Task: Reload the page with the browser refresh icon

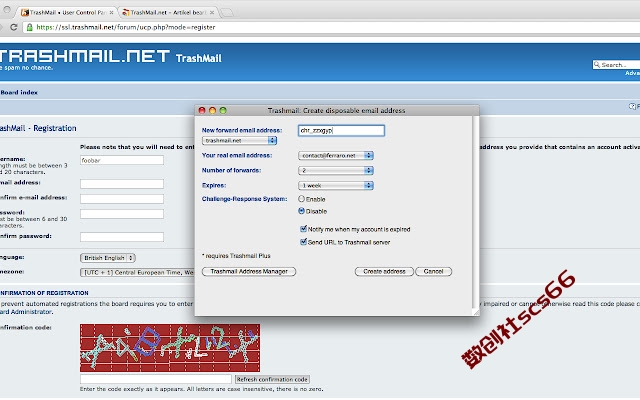Action: pos(13,27)
